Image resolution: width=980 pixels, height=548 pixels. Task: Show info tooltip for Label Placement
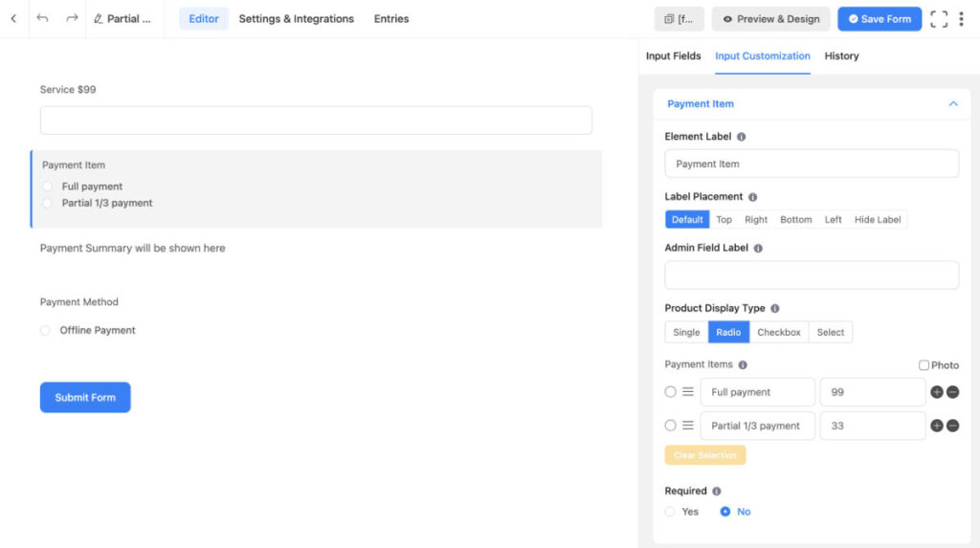click(x=752, y=197)
